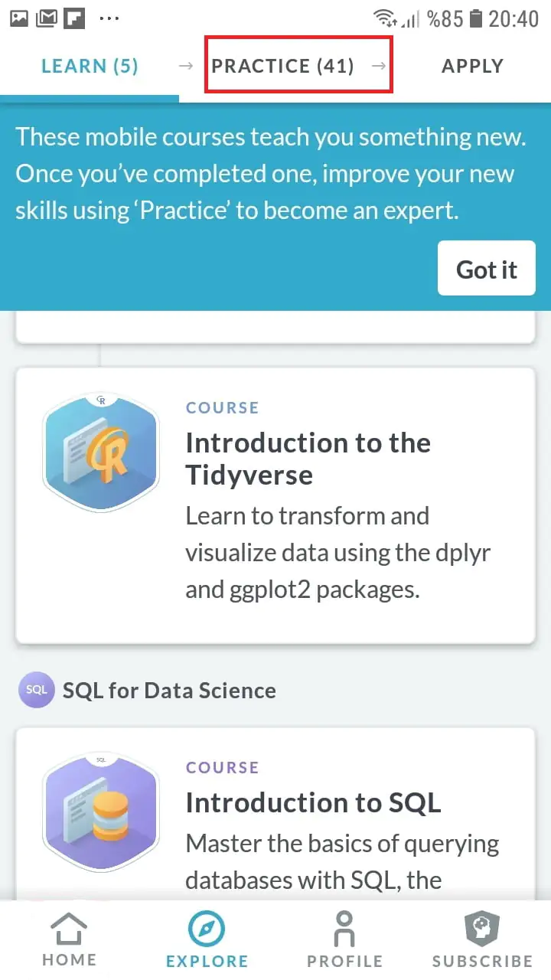
Task: Switch to the Apply tab
Action: (472, 66)
